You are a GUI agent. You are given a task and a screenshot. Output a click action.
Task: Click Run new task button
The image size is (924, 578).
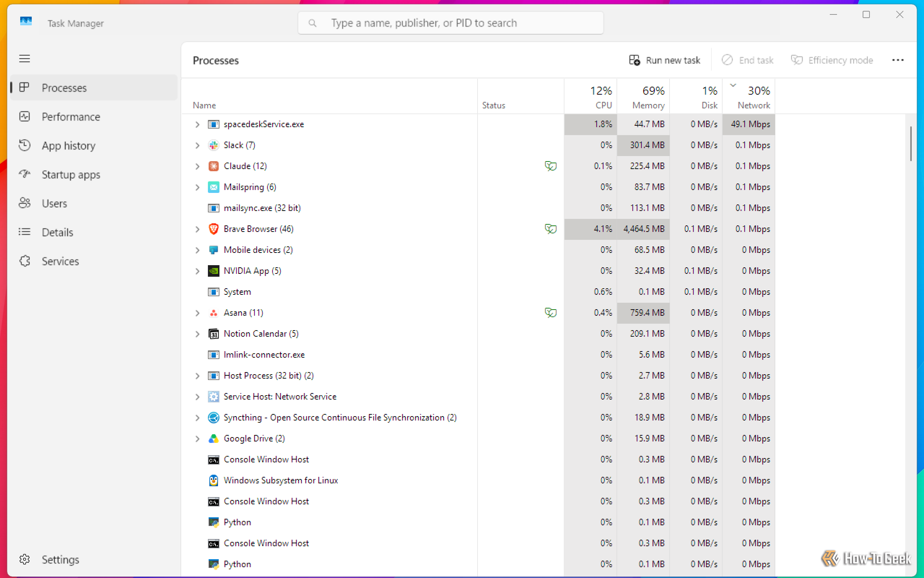[665, 60]
